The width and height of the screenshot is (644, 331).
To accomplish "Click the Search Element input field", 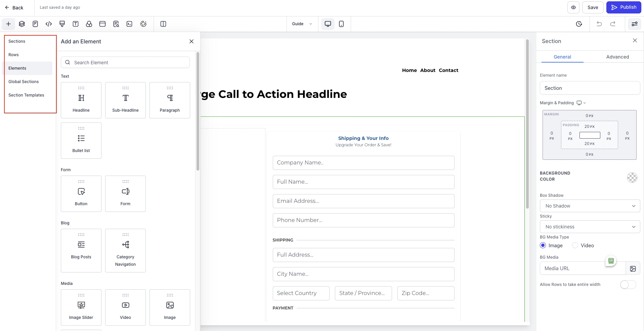I will (x=129, y=63).
